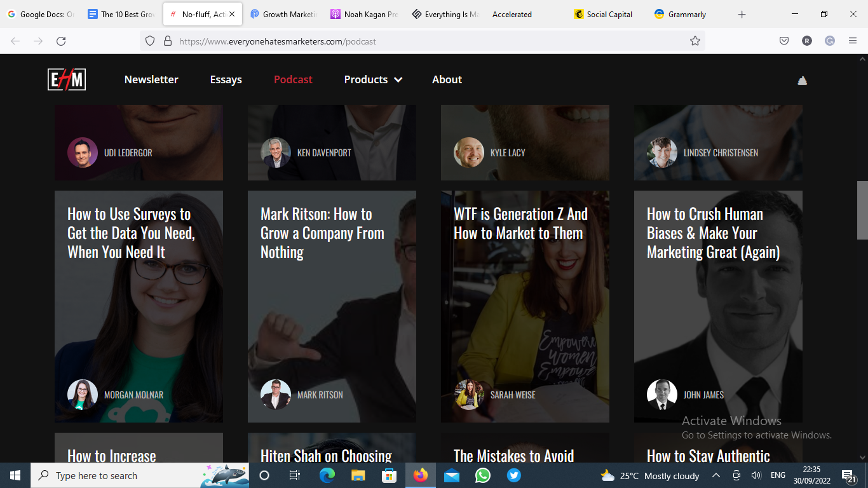The image size is (868, 488).
Task: Open WhatsApp from the taskbar
Action: point(483,475)
